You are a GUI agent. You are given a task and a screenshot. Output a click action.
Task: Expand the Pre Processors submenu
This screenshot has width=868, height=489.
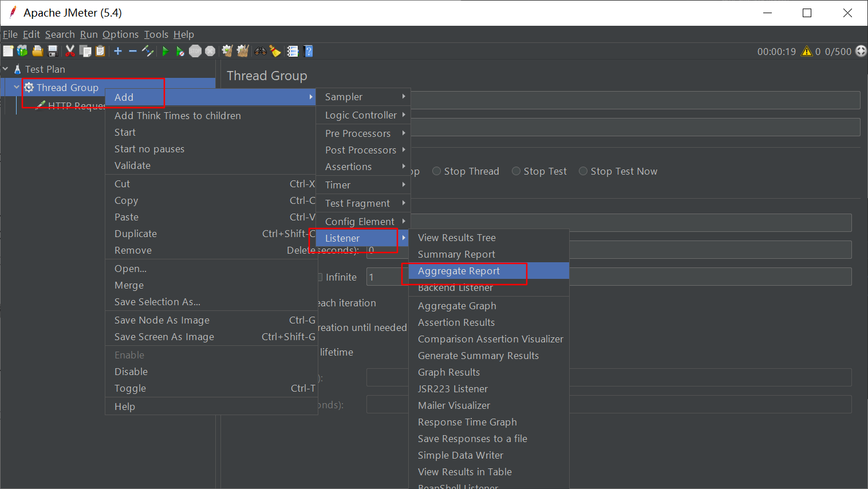(x=362, y=133)
